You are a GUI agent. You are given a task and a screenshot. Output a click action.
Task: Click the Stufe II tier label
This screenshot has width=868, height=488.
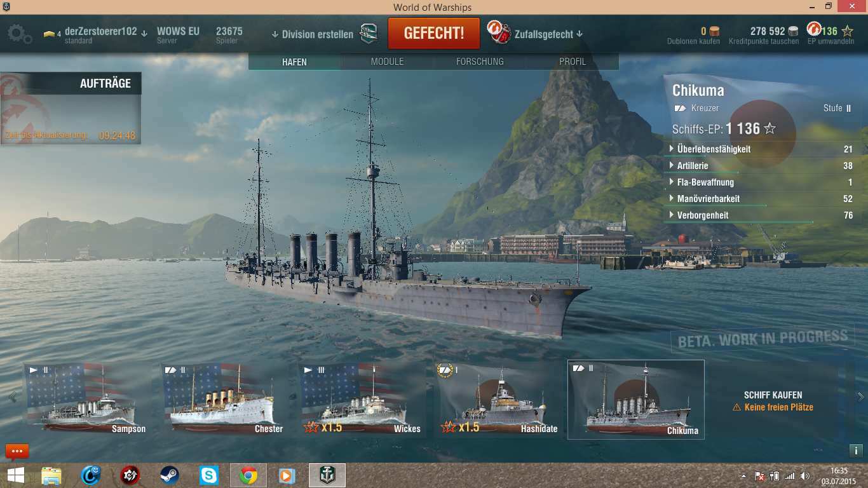(837, 108)
